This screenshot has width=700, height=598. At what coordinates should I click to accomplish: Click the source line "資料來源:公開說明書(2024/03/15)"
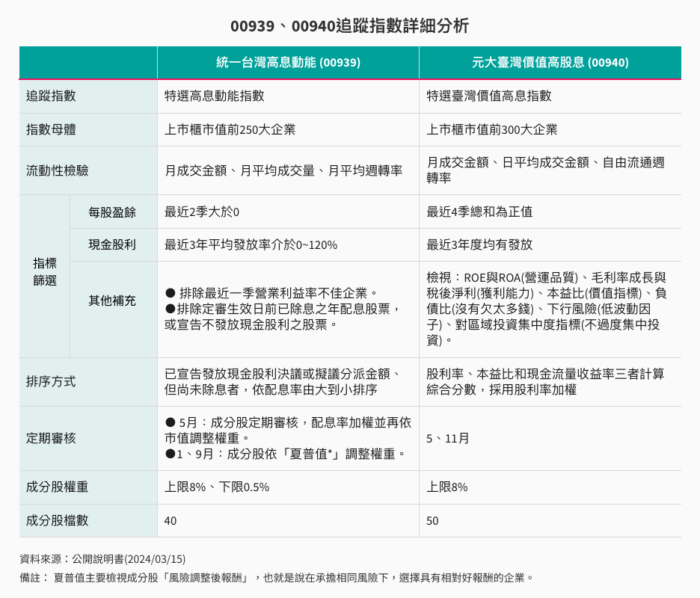(x=102, y=559)
